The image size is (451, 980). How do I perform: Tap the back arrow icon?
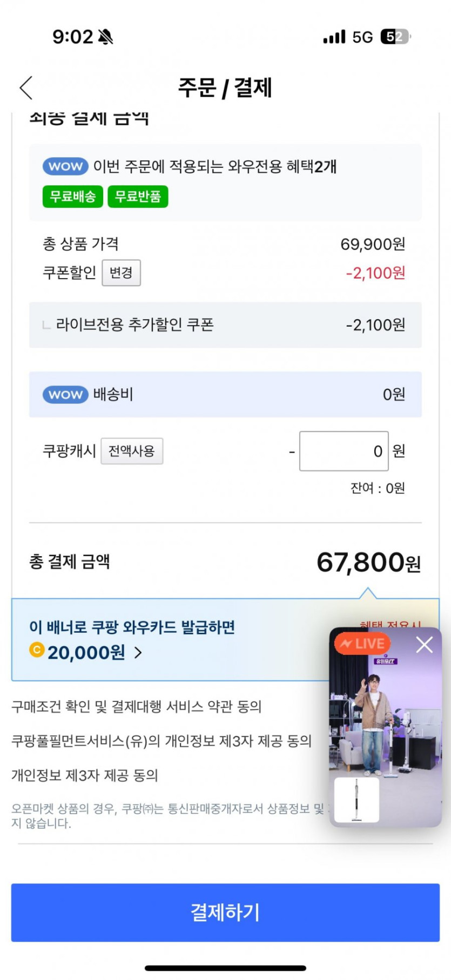click(26, 87)
